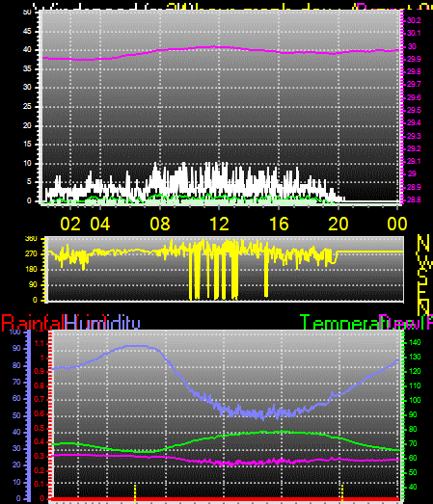433x504 pixels.
Task: Click the 00 hour label on time axis
Action: [x=397, y=224]
